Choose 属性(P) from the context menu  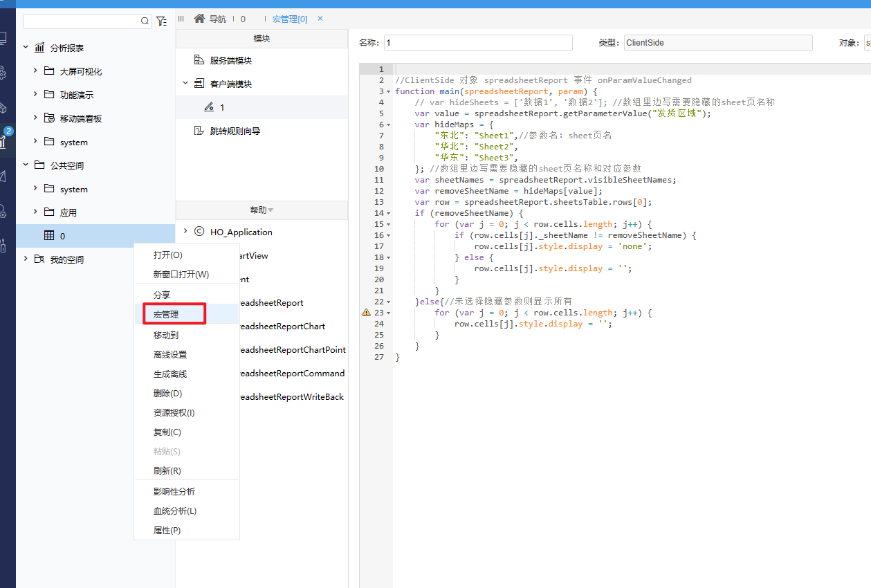[x=167, y=530]
